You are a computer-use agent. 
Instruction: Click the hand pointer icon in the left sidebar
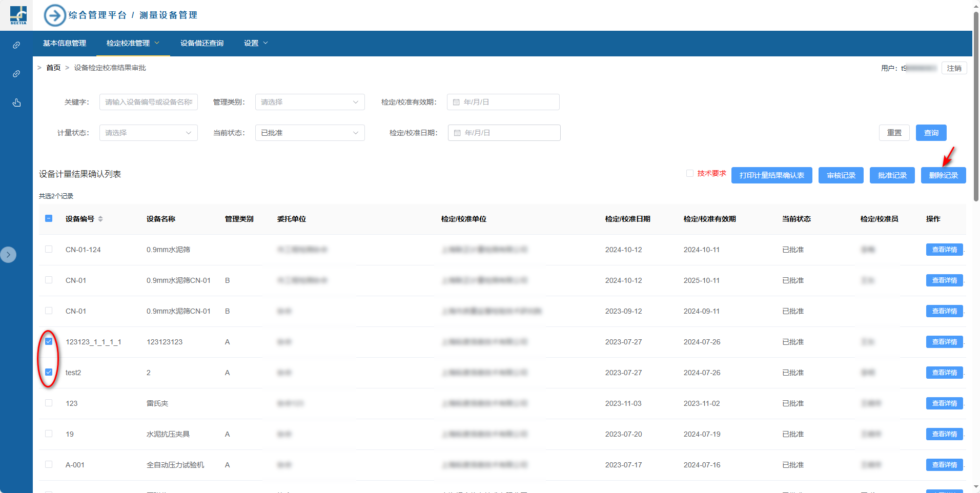pos(16,103)
